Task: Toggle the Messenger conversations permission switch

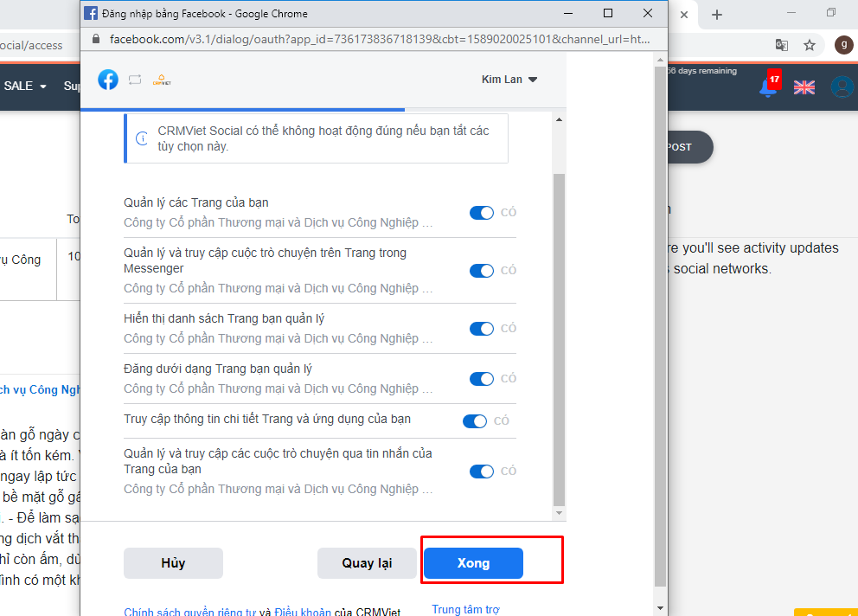Action: pyautogui.click(x=482, y=271)
